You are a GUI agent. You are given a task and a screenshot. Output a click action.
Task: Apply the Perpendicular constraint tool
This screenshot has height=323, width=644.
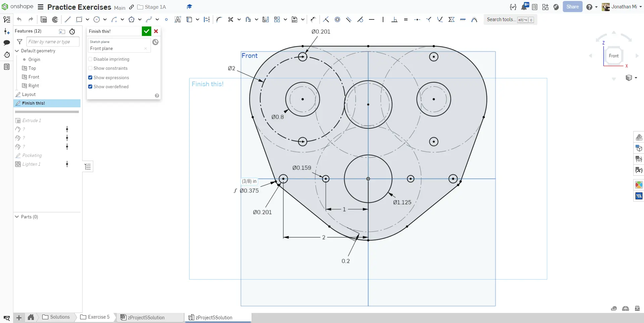coord(394,19)
